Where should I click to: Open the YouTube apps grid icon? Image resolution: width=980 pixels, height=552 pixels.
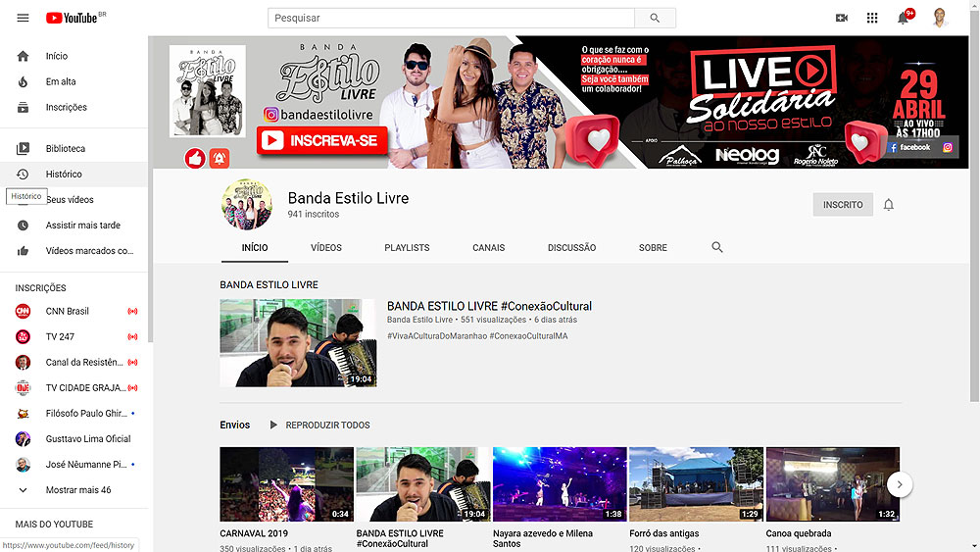pos(872,18)
